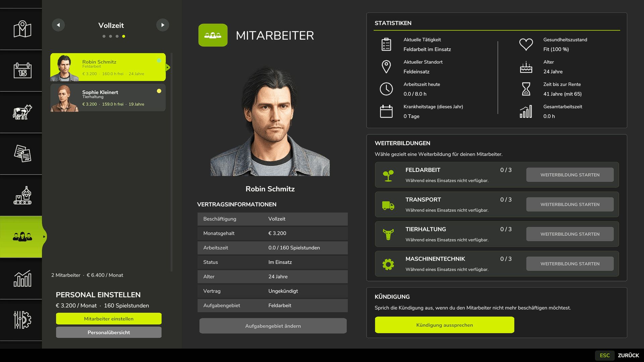Click the Feldarbeit plant icon

coord(388,175)
